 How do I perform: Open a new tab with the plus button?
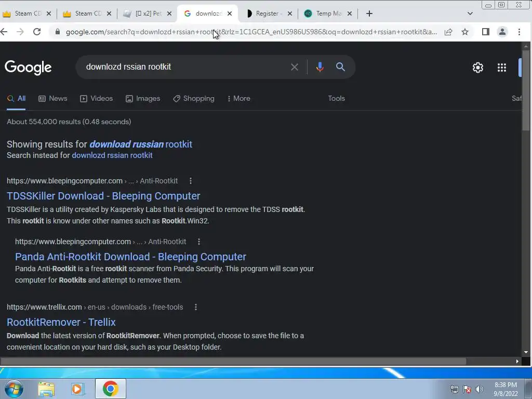coord(369,14)
